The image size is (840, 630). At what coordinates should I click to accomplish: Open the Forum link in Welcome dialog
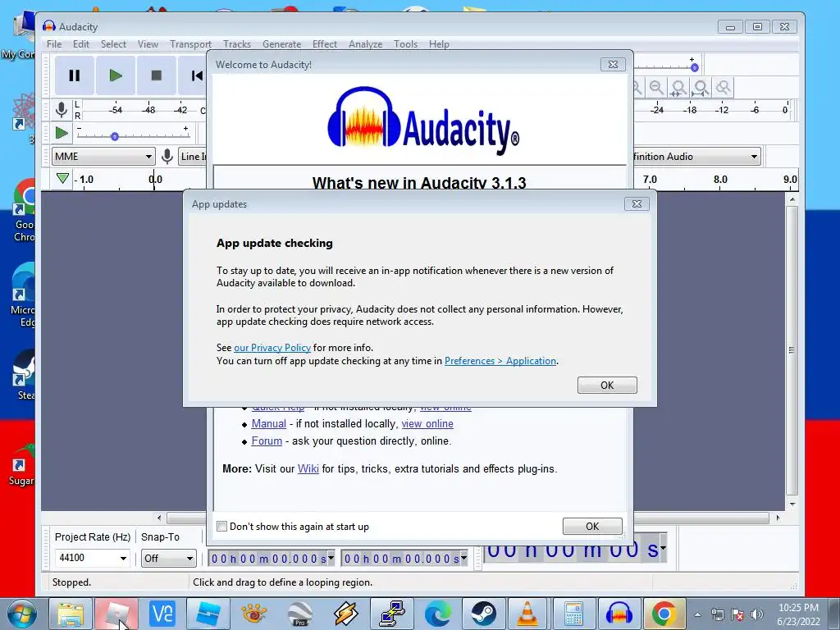(x=267, y=441)
